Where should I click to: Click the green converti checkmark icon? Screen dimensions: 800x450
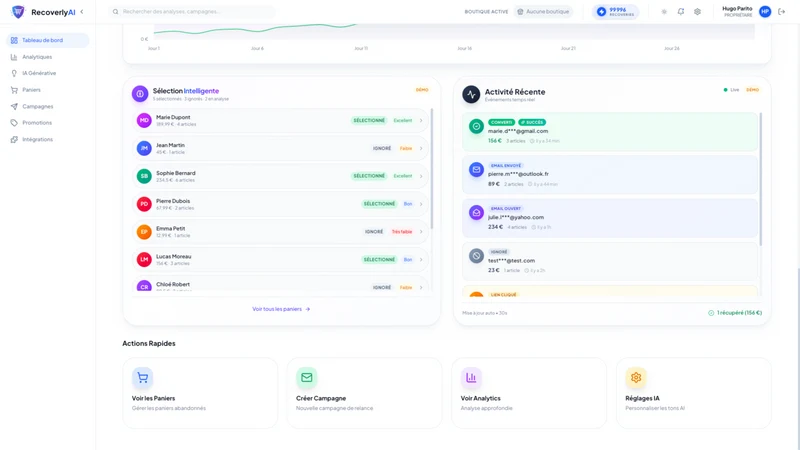(476, 127)
